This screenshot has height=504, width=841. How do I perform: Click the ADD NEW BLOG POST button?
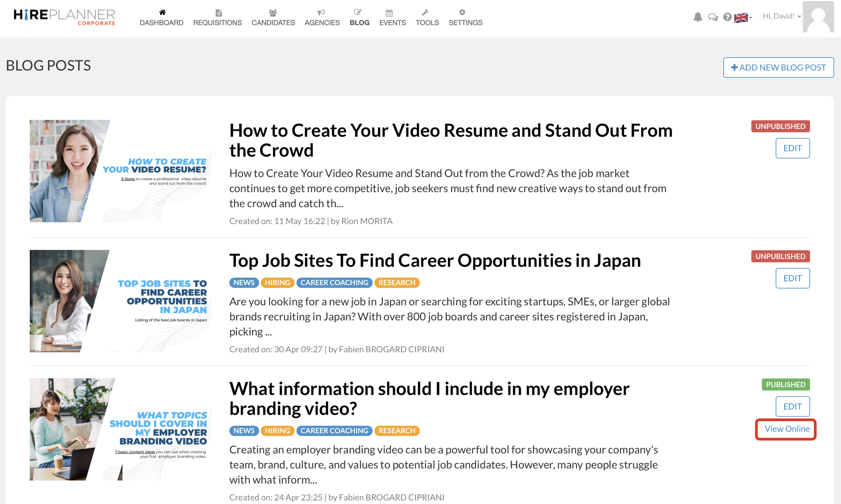[x=778, y=67]
